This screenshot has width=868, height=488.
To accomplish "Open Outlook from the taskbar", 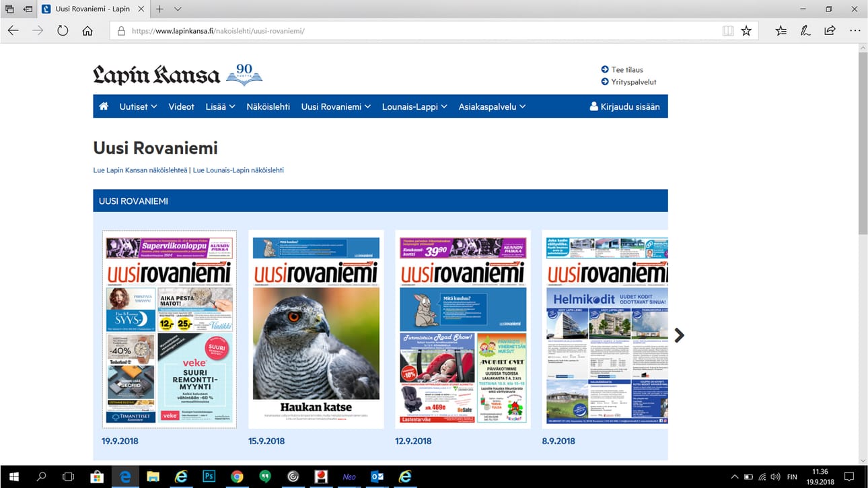I will 377,477.
